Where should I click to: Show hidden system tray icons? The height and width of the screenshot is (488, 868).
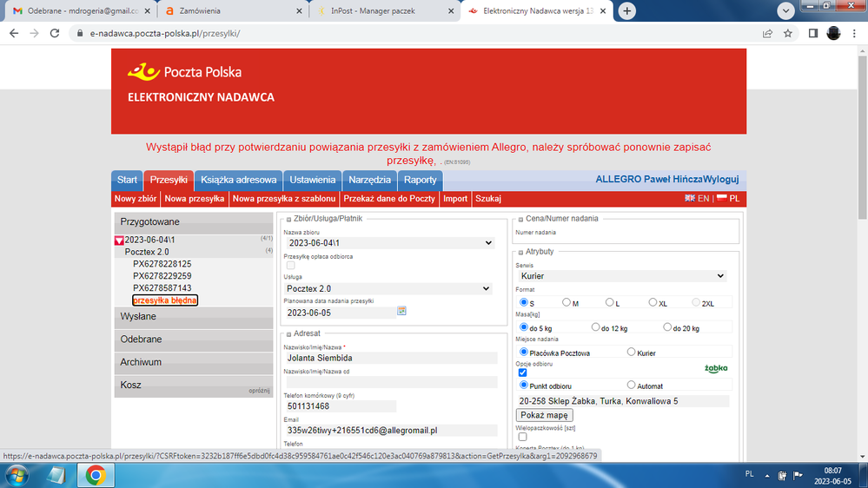tap(766, 475)
